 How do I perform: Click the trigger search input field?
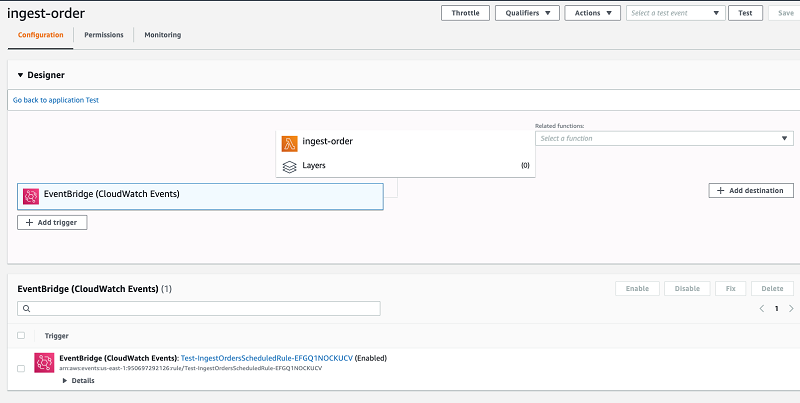(198, 309)
